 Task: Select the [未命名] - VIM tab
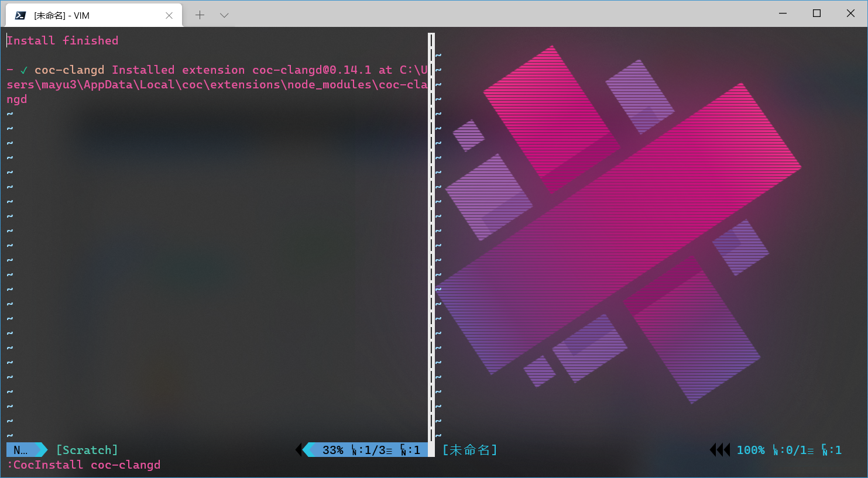point(94,15)
